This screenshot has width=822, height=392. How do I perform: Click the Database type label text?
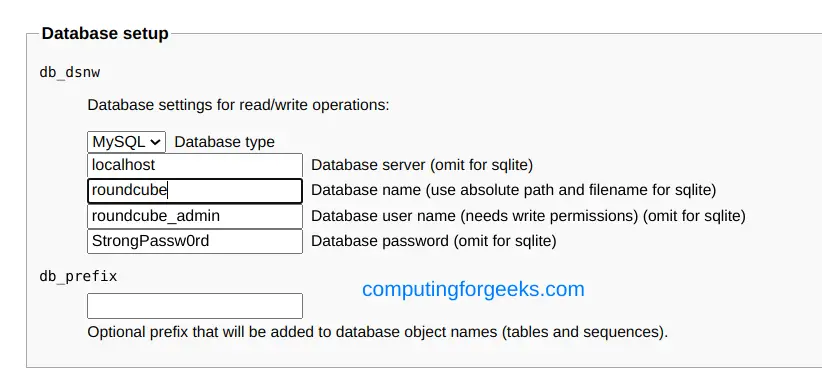pyautogui.click(x=224, y=142)
